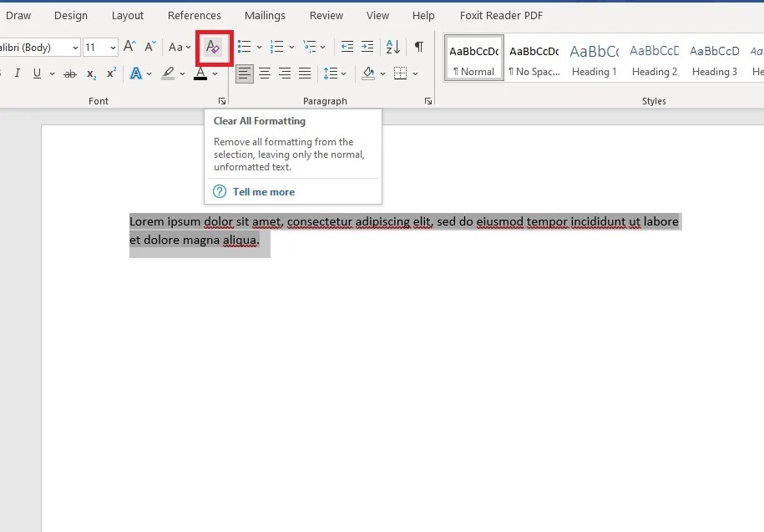Open the Font Color picker

[x=201, y=73]
